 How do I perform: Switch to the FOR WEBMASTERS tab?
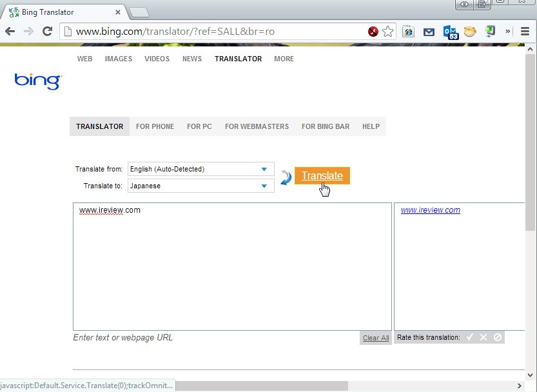coord(257,126)
